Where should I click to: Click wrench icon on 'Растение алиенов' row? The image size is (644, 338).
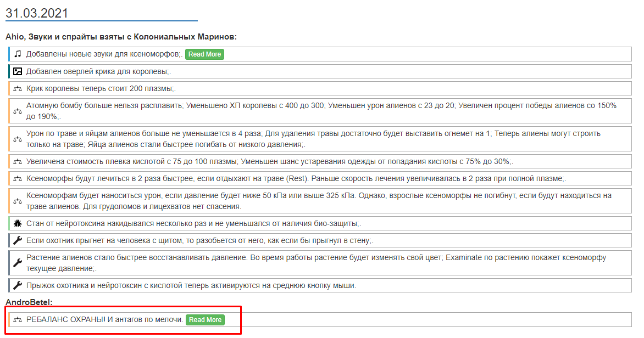pos(18,263)
